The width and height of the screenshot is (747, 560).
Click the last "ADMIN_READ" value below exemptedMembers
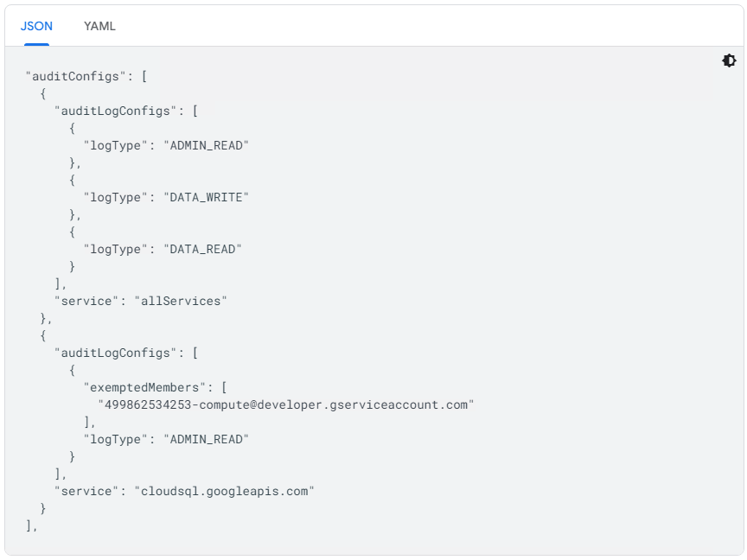(206, 439)
